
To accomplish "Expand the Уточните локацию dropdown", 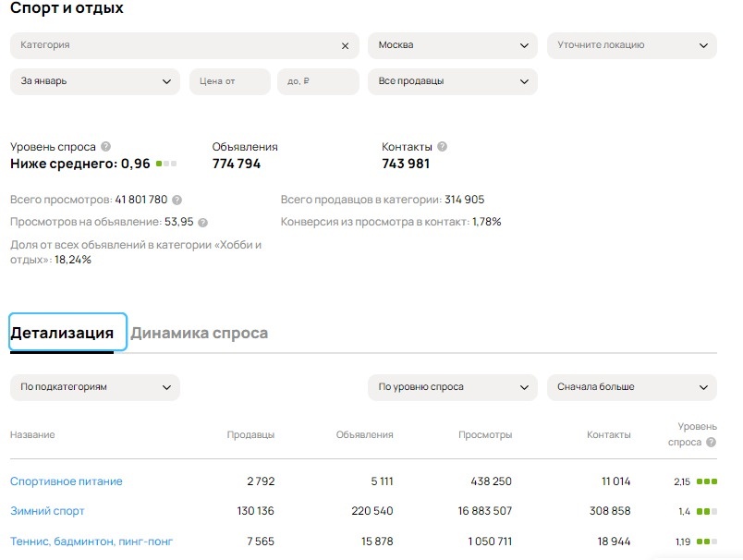I will click(631, 45).
